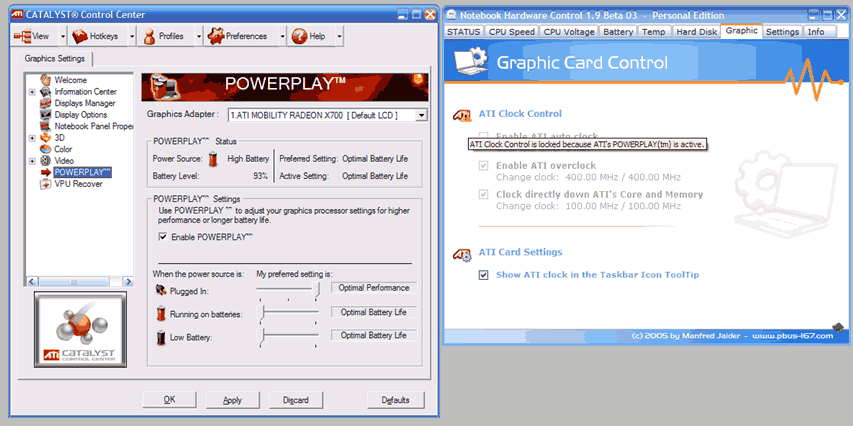Click the Catalyst Control Center logo thumbnail
853x426 pixels.
tap(80, 329)
